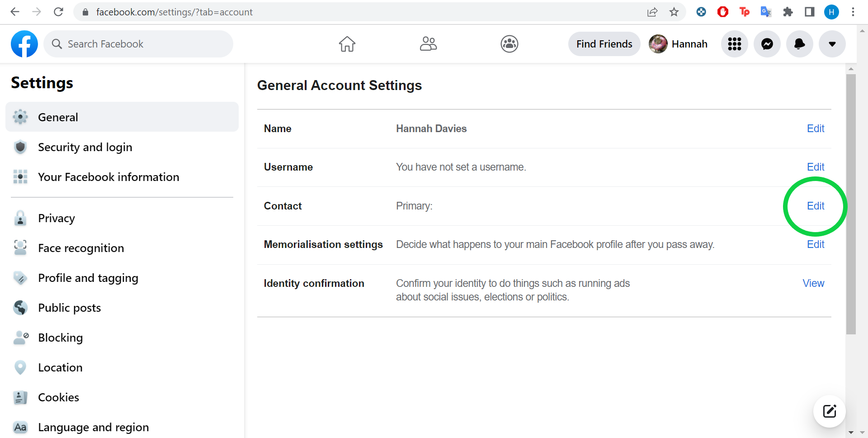Open Profile and tagging settings
This screenshot has width=868, height=438.
(122, 278)
